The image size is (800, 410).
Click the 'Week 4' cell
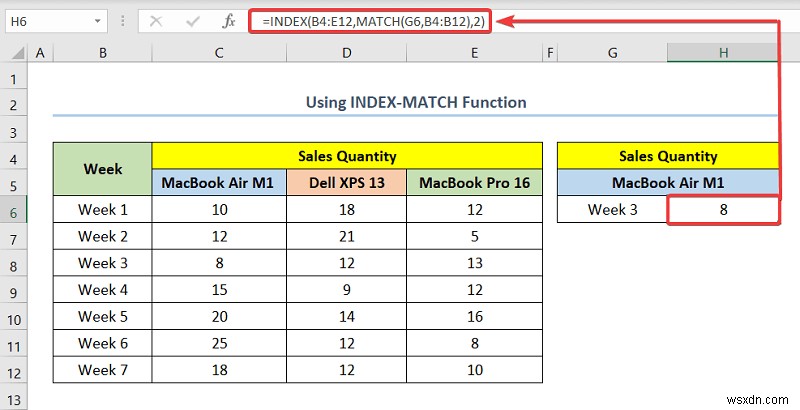click(x=102, y=290)
